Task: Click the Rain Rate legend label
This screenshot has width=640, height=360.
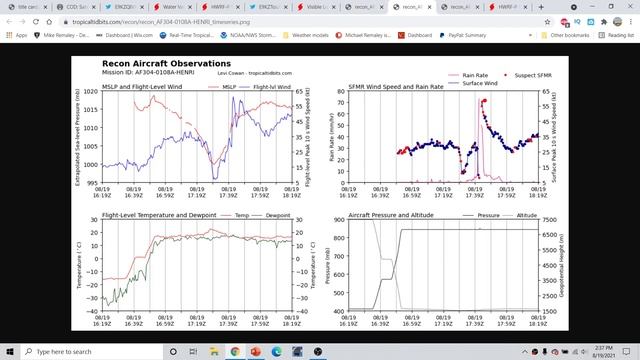Action: coord(475,75)
